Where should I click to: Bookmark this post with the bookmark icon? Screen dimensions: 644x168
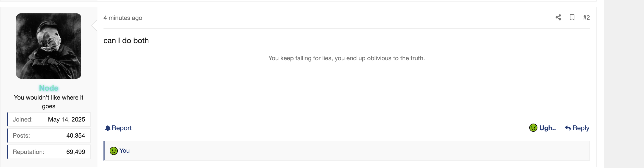click(x=572, y=17)
